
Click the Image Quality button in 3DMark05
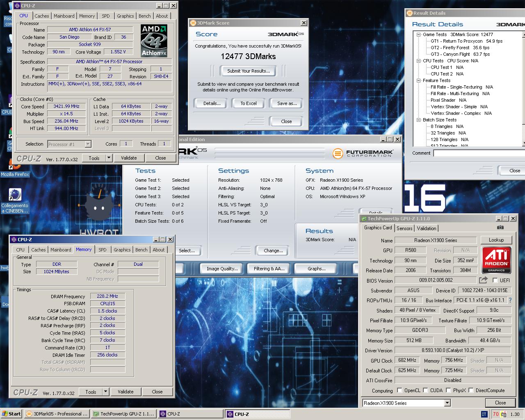point(222,269)
